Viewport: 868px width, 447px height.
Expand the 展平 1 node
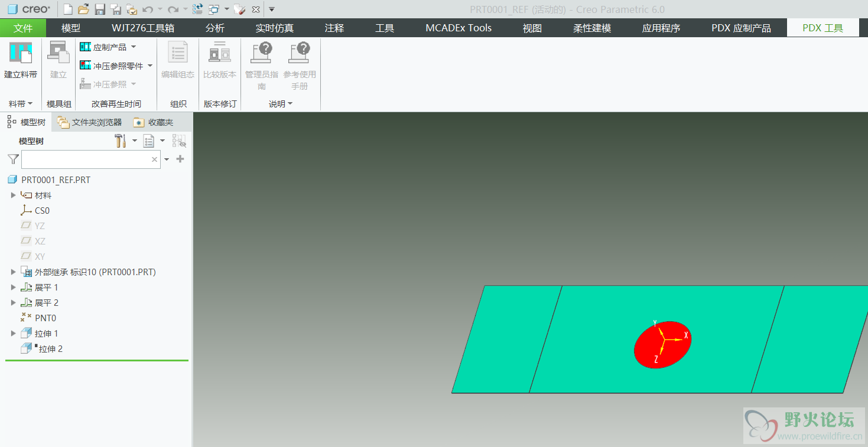coord(13,288)
